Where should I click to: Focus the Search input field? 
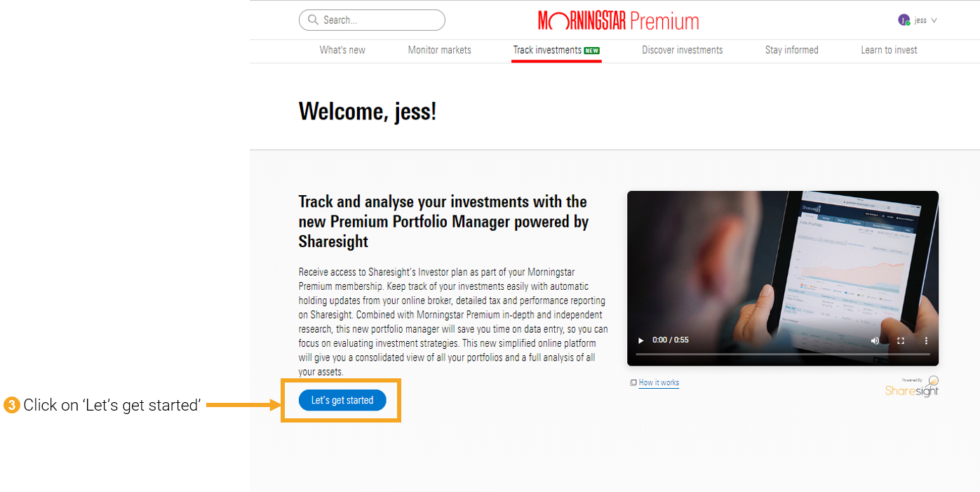(x=372, y=20)
